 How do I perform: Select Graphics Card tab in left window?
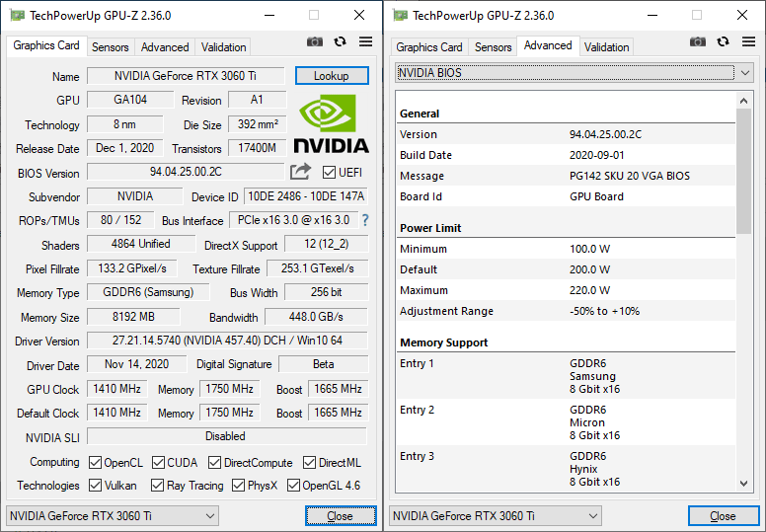46,46
